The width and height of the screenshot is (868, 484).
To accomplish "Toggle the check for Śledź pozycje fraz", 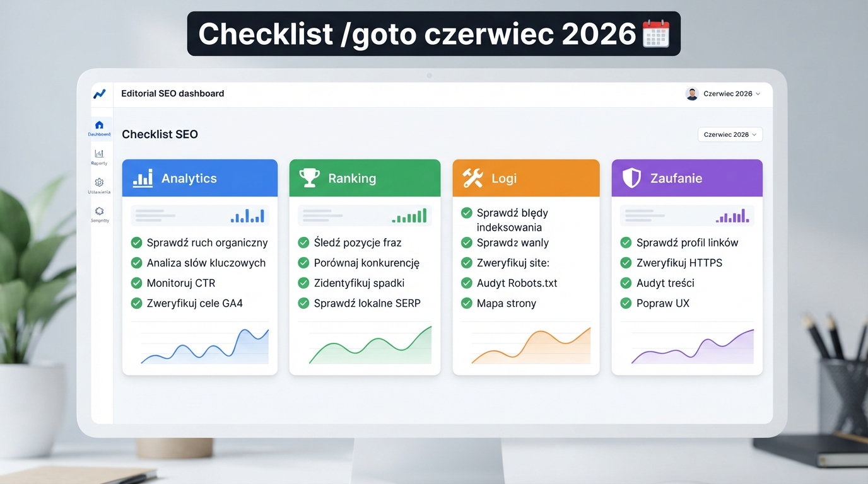I will tap(303, 243).
